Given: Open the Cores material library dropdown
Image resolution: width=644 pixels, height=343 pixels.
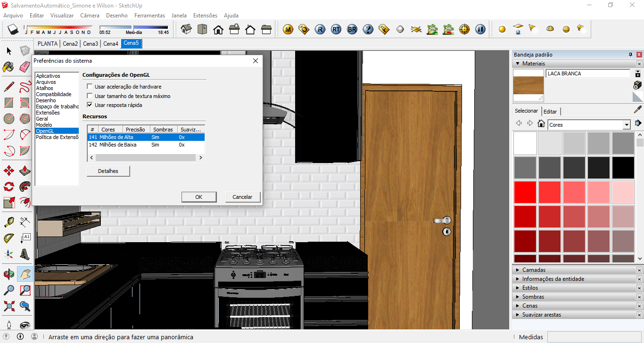Looking at the screenshot, I should (626, 125).
